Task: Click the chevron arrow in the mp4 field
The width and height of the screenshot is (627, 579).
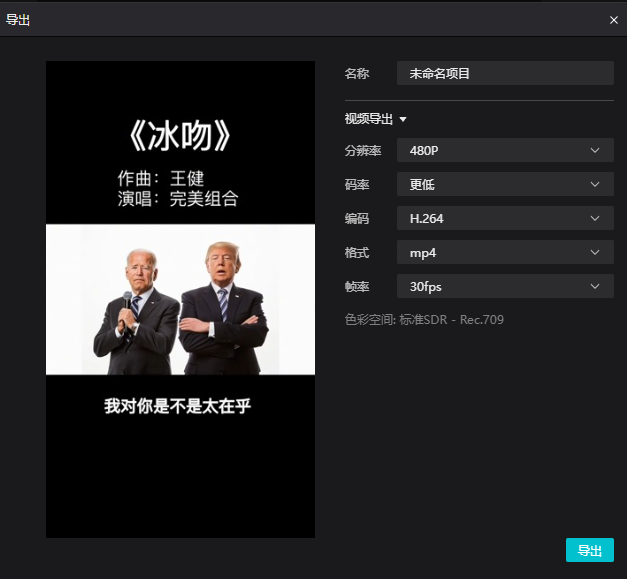Action: (595, 253)
